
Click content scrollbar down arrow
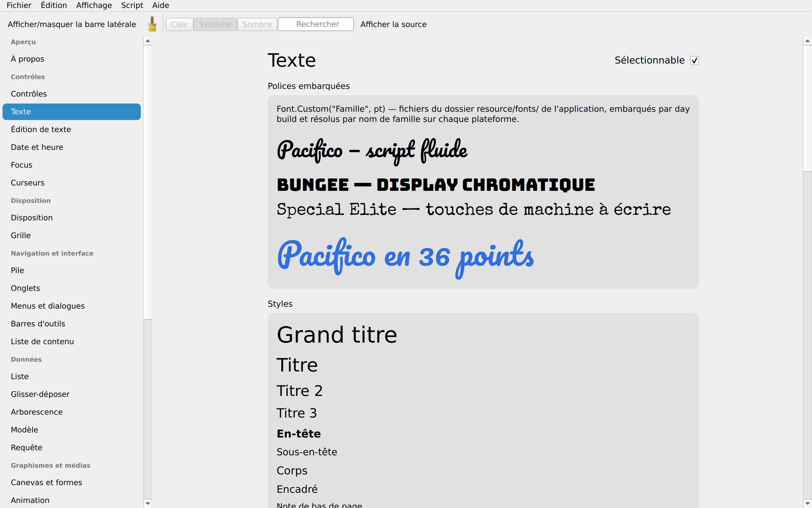[x=807, y=503]
